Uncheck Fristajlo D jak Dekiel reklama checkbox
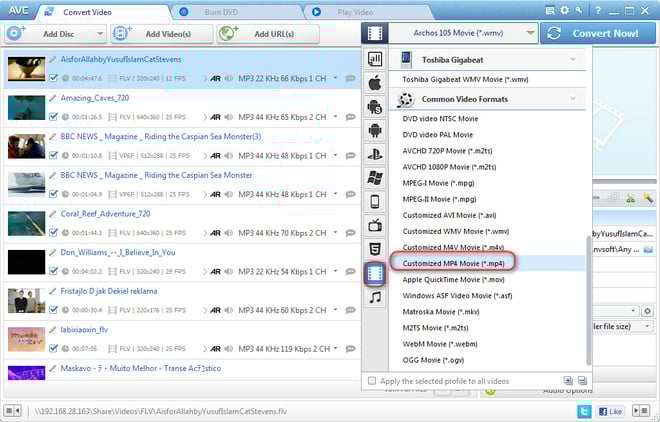The image size is (660, 422). pyautogui.click(x=53, y=311)
